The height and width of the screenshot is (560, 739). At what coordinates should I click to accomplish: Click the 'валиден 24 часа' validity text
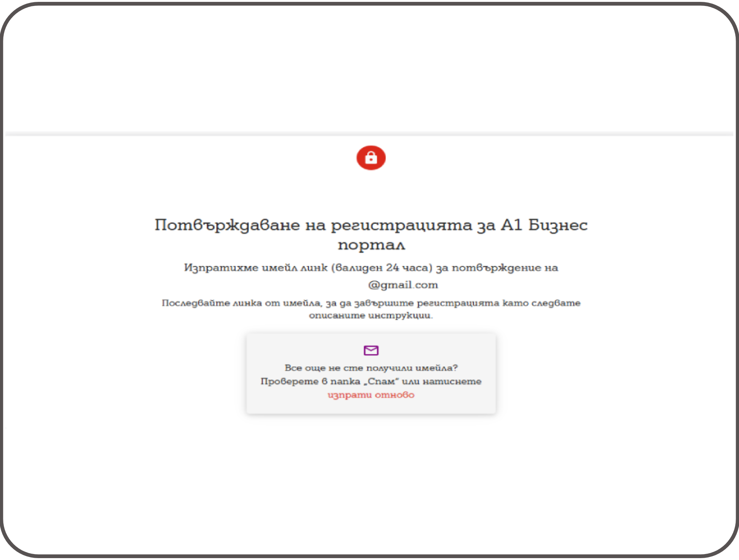pyautogui.click(x=381, y=268)
